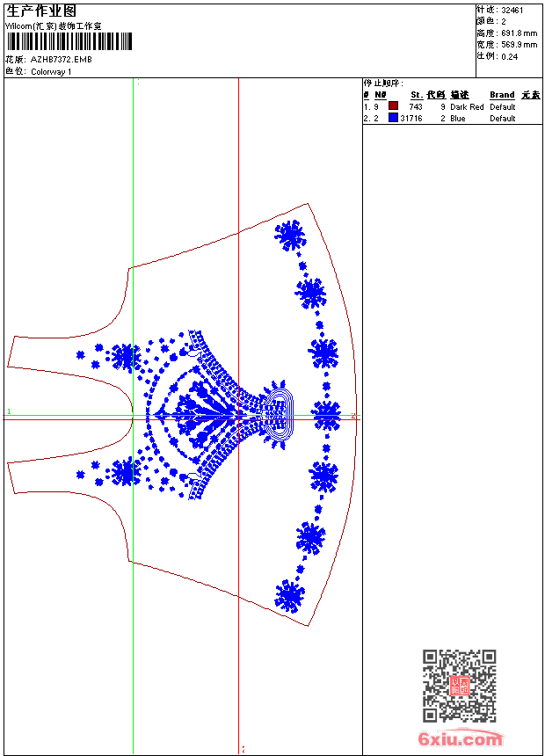Click the "描述" column header
Screen dimensions: 545x756
460,95
